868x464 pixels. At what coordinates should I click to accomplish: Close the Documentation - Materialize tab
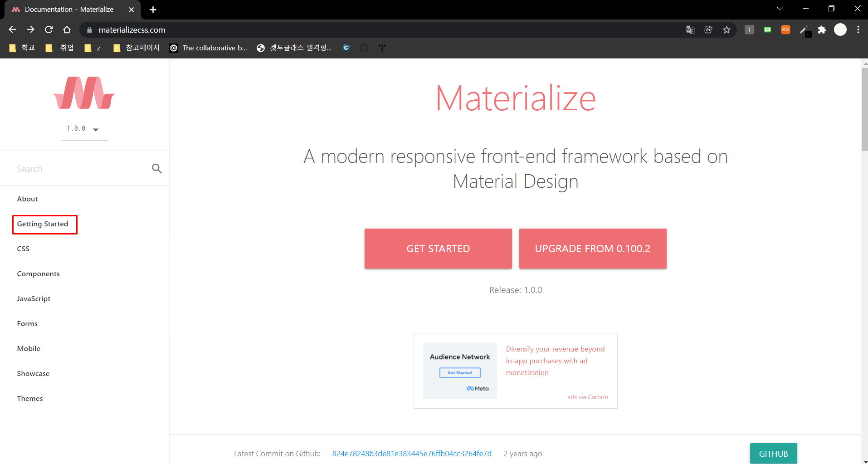pos(132,10)
